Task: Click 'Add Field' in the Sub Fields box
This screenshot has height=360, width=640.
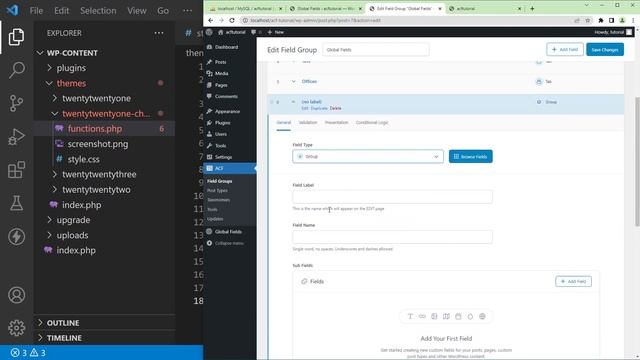Action: point(573,281)
